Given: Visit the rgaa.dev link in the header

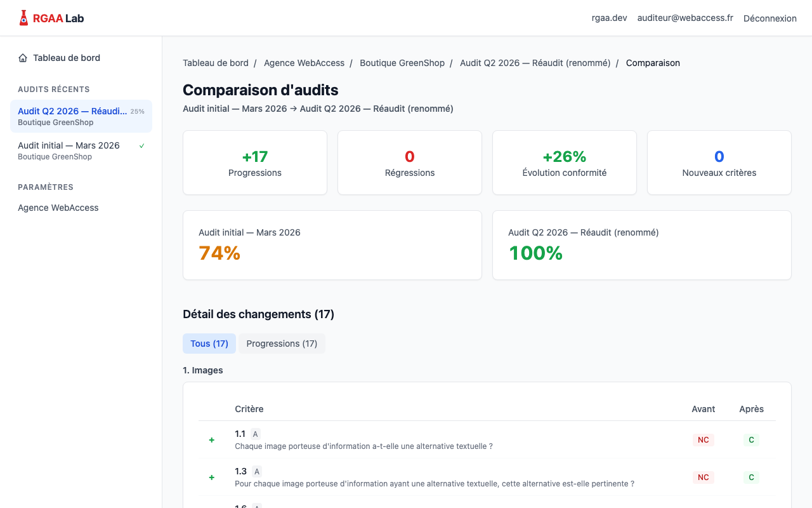Looking at the screenshot, I should click(x=609, y=18).
